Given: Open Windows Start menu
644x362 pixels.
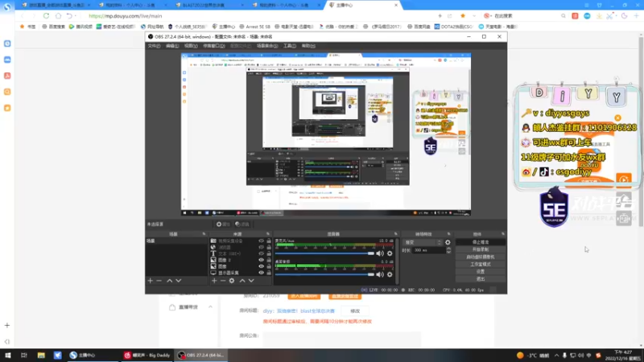Looking at the screenshot, I should pos(8,355).
